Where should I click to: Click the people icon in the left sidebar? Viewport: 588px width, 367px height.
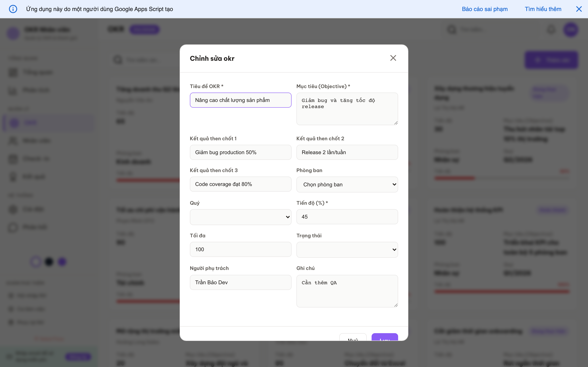13,141
